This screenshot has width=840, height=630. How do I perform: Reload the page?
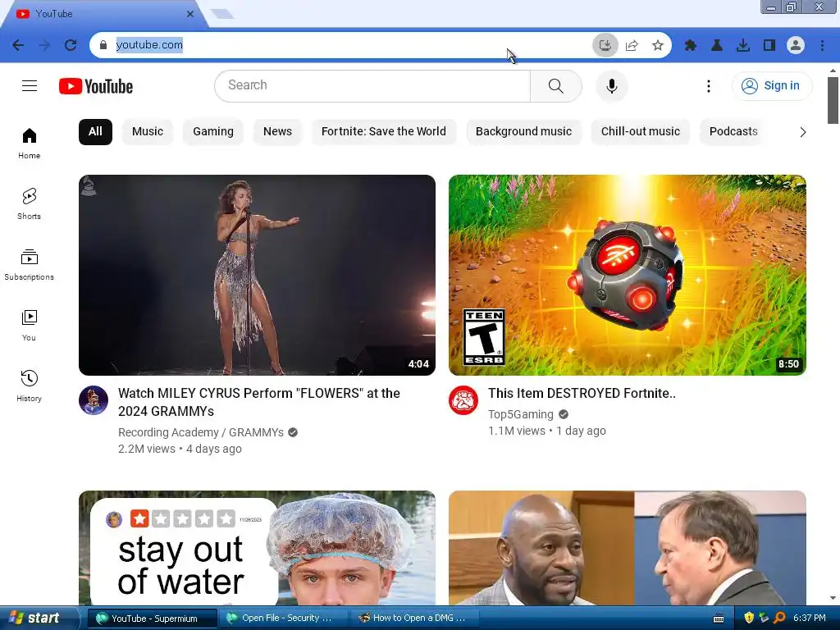pyautogui.click(x=71, y=45)
